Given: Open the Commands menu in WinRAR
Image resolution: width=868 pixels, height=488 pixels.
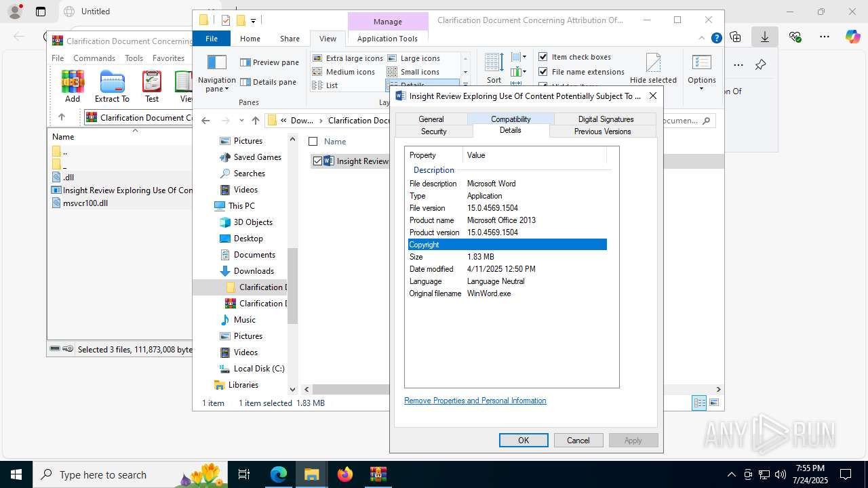Looking at the screenshot, I should pos(94,58).
